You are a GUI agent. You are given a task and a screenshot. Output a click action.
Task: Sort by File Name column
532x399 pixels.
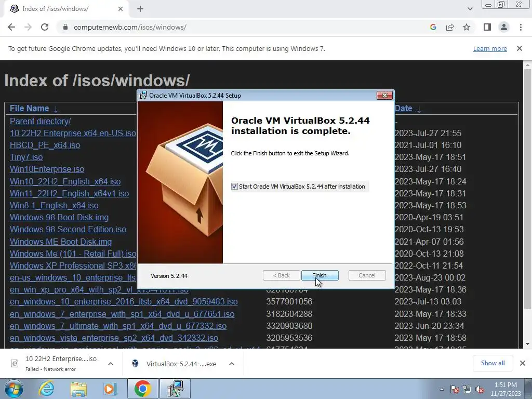29,108
